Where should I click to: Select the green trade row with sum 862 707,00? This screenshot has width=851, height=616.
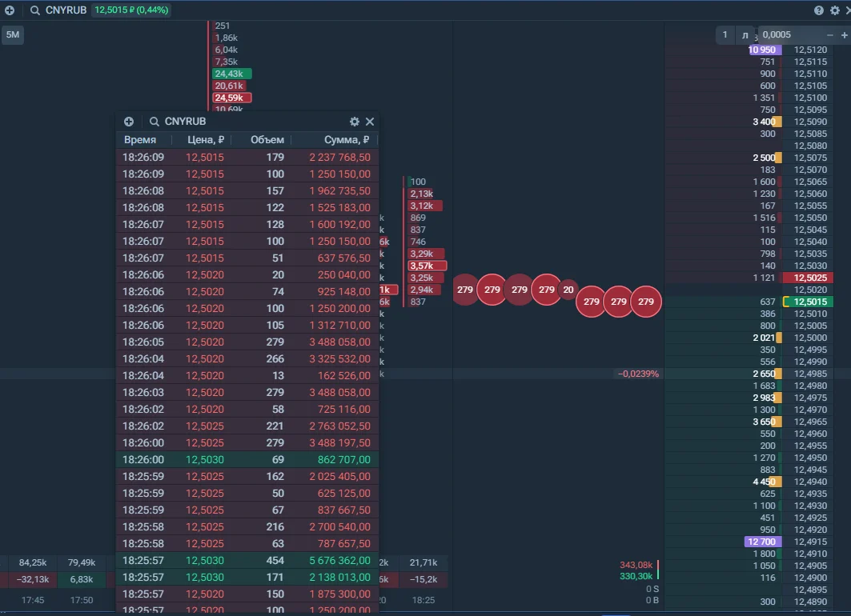point(247,460)
